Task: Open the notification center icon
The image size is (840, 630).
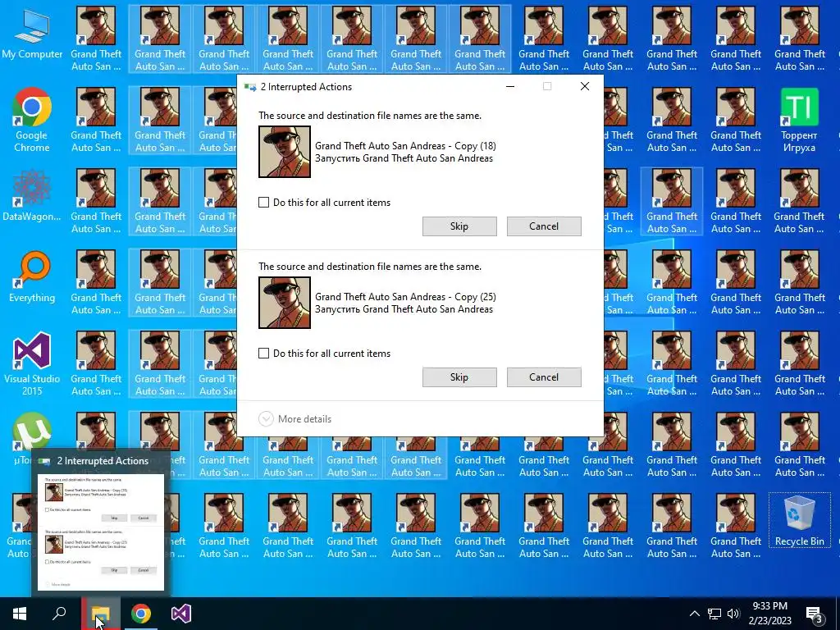Action: pos(815,614)
